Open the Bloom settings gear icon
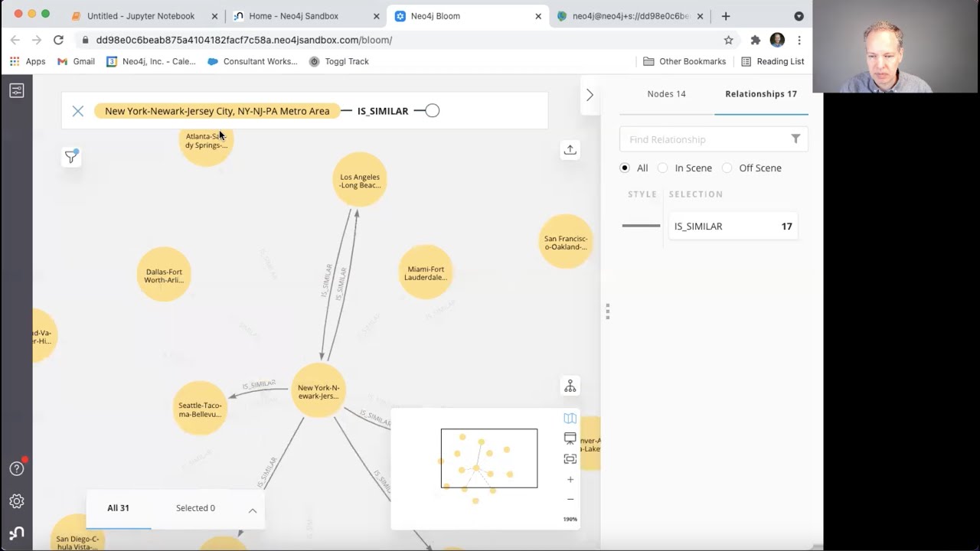This screenshot has width=980, height=551. [x=16, y=501]
